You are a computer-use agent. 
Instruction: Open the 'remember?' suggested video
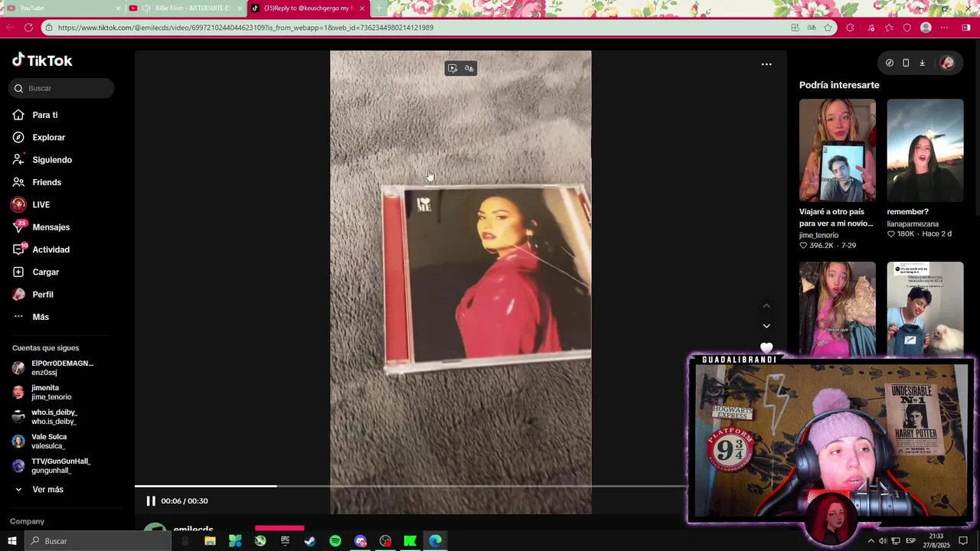point(925,150)
